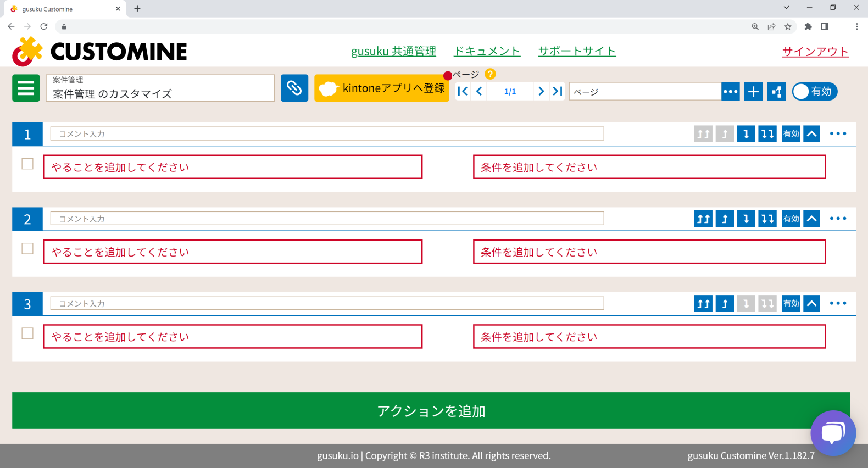Add やること for action 2
The image size is (868, 468).
233,252
